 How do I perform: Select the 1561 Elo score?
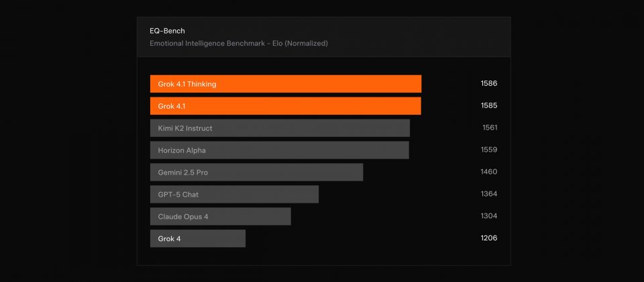point(489,128)
